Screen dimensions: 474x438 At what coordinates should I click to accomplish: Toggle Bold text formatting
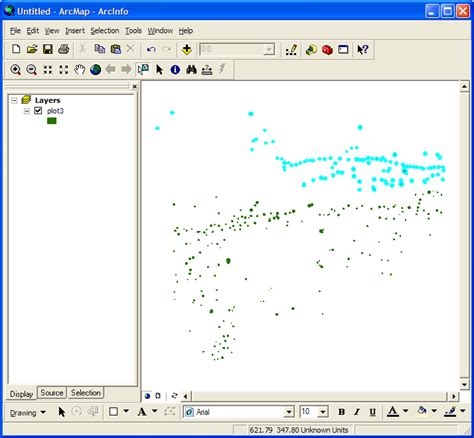tap(341, 412)
